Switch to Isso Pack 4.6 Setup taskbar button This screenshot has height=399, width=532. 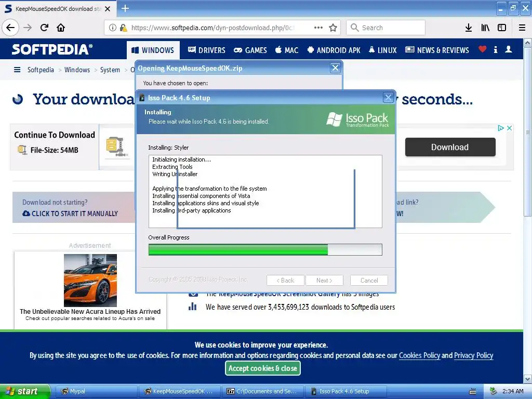point(345,391)
